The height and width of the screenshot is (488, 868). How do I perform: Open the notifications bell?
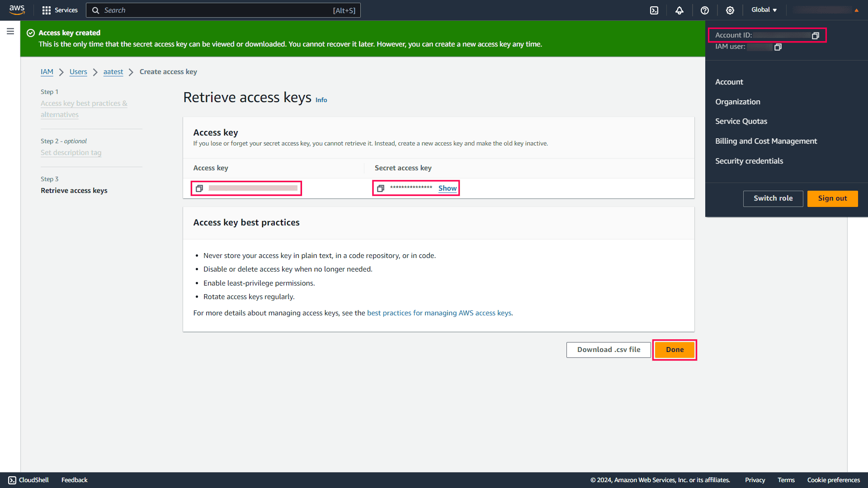tap(679, 10)
